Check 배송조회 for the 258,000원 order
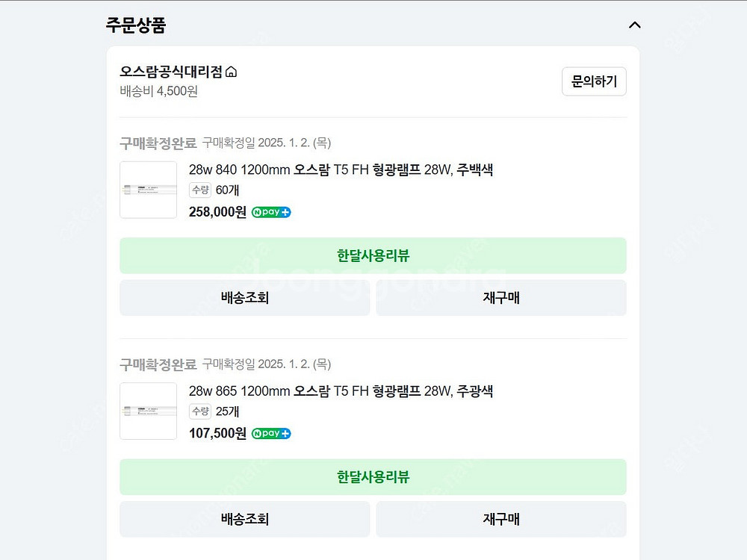The width and height of the screenshot is (747, 560). click(244, 298)
